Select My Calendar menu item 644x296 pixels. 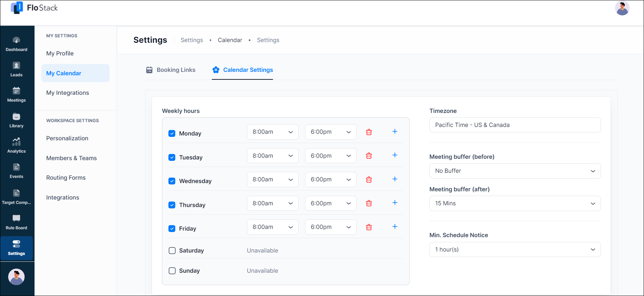point(76,73)
